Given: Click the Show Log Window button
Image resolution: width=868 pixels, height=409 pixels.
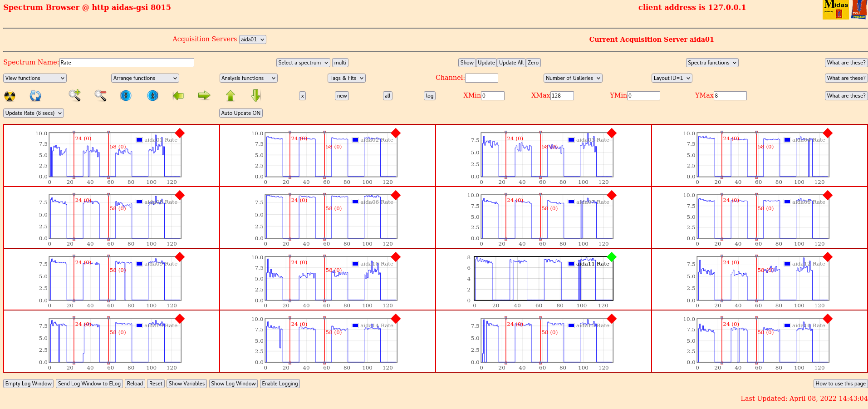Looking at the screenshot, I should (x=233, y=384).
